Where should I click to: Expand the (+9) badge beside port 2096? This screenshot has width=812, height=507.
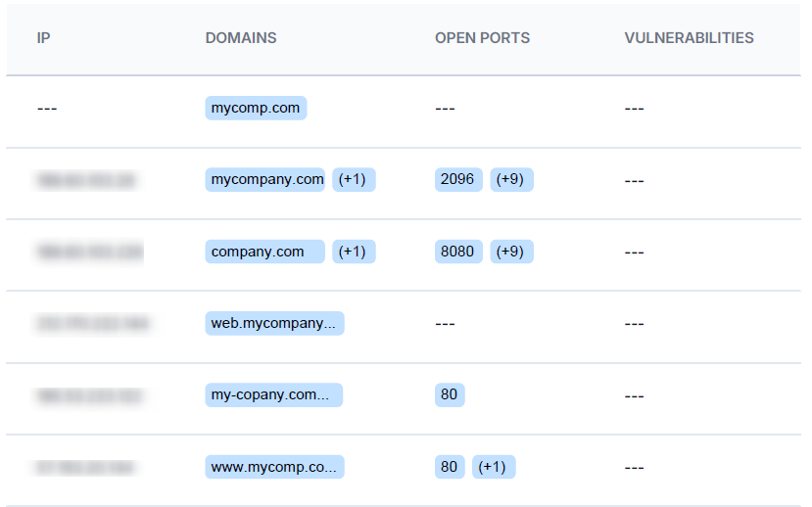(x=511, y=179)
